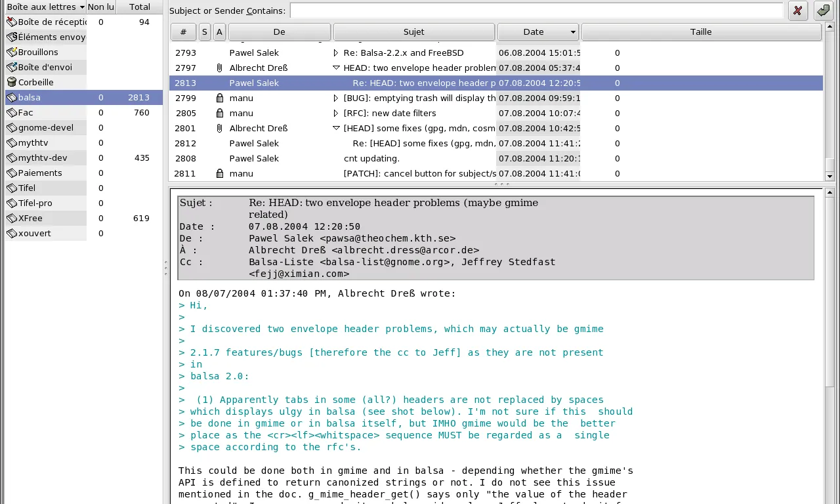The height and width of the screenshot is (504, 840).
Task: Sort messages by the S status column
Action: coord(205,31)
